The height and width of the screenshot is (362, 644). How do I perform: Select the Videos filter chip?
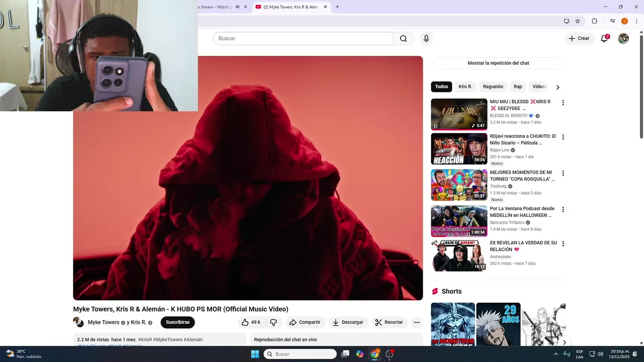(x=539, y=86)
